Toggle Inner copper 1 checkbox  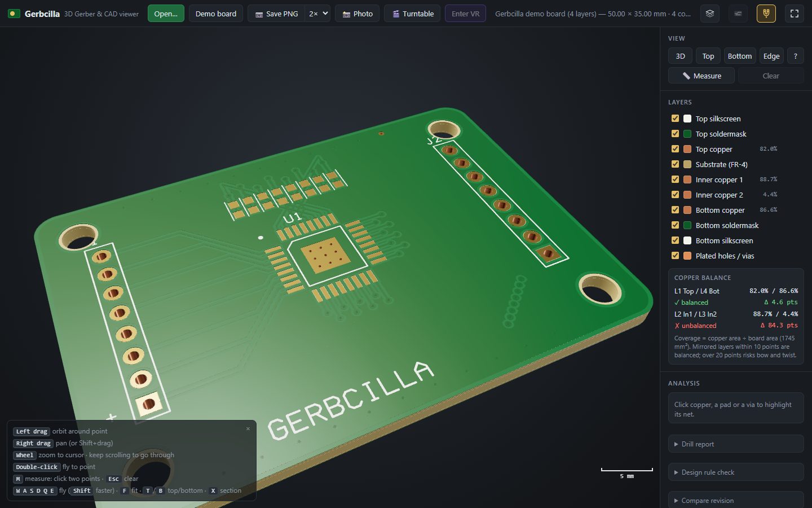tap(675, 179)
